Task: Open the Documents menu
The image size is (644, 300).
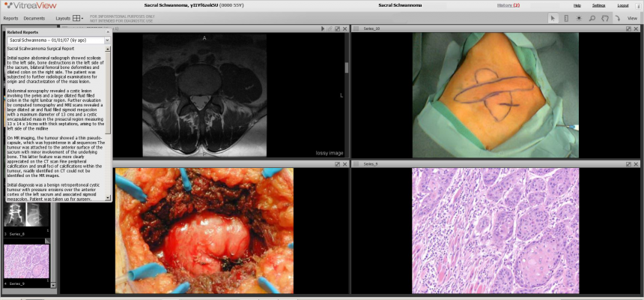Action: point(34,18)
